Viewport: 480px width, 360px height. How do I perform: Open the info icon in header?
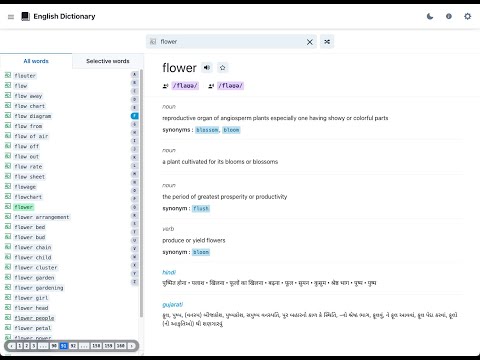click(x=449, y=16)
